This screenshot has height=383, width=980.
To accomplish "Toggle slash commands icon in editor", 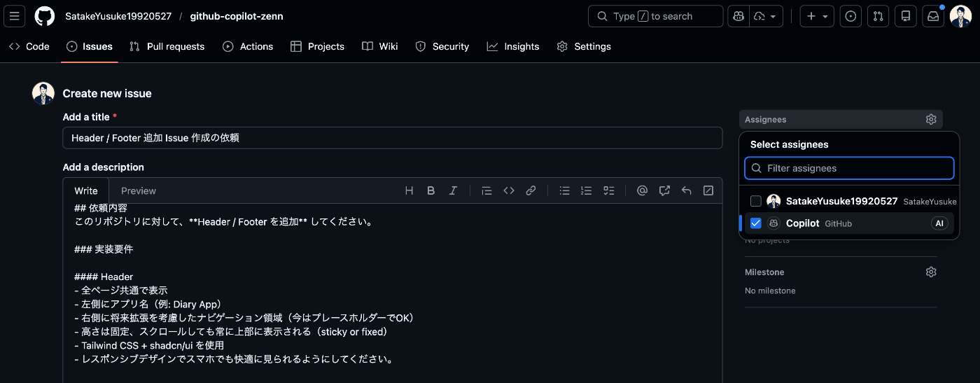I will (x=708, y=190).
